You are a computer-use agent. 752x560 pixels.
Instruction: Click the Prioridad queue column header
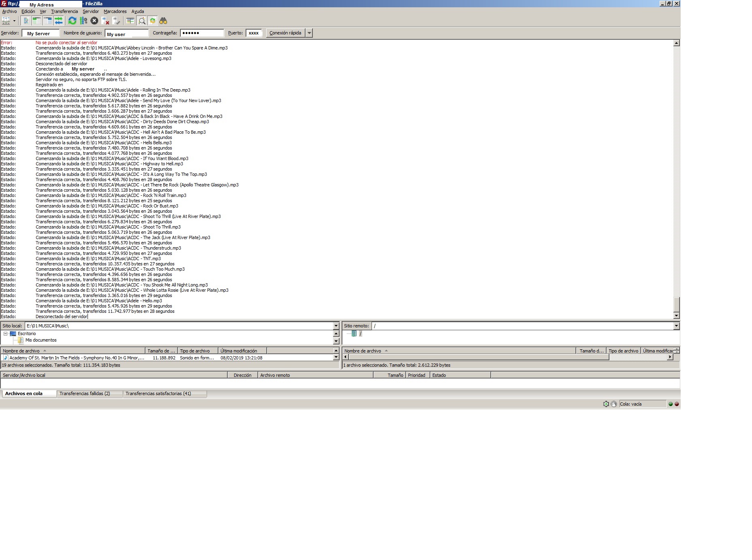point(417,375)
